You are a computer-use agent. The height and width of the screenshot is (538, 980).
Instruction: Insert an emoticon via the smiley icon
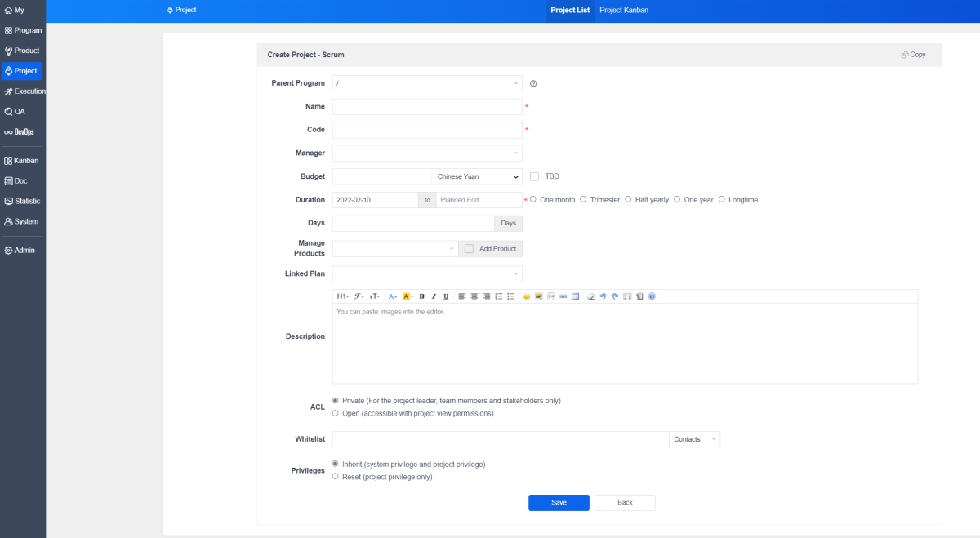pyautogui.click(x=527, y=296)
